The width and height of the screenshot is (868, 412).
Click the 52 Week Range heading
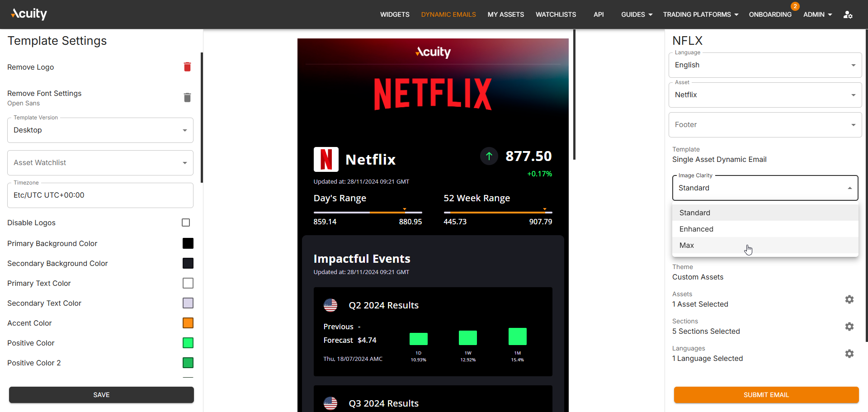476,198
